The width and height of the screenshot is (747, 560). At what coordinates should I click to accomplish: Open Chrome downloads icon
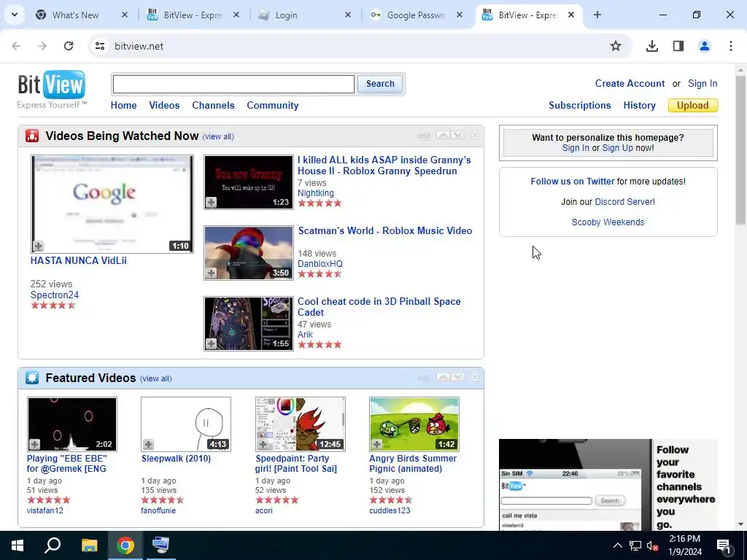point(651,46)
